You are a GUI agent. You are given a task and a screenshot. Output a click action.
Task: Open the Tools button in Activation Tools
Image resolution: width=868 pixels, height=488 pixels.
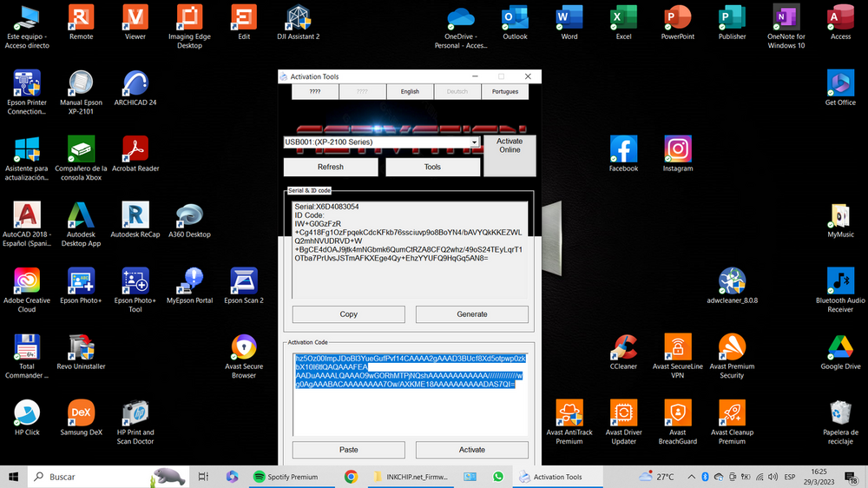(x=432, y=167)
